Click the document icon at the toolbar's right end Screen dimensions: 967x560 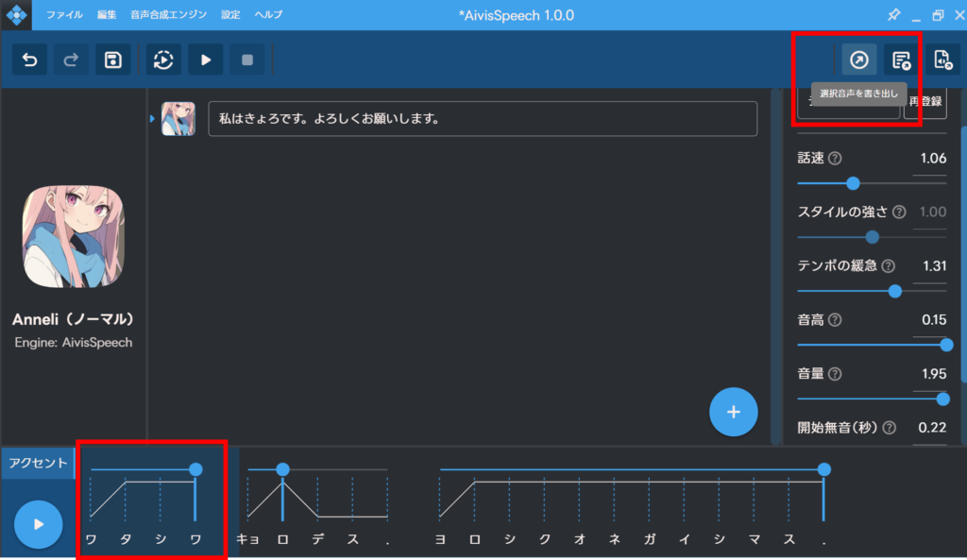click(x=942, y=59)
